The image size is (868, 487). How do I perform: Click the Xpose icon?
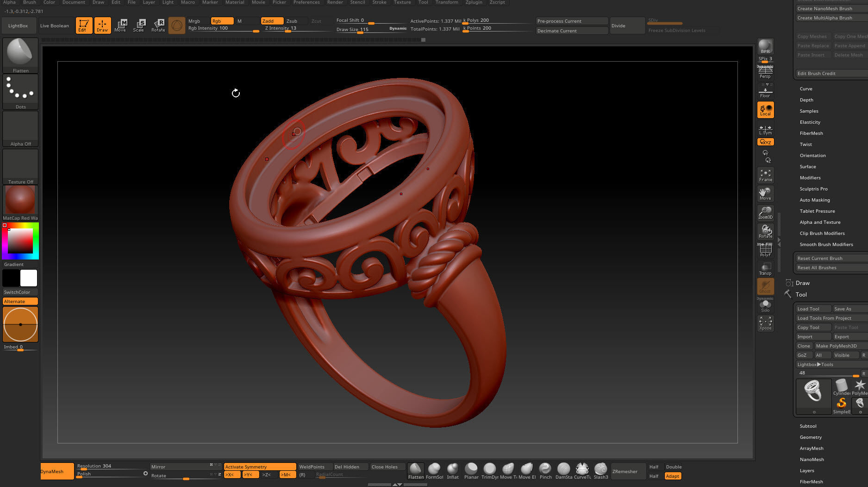[765, 323]
